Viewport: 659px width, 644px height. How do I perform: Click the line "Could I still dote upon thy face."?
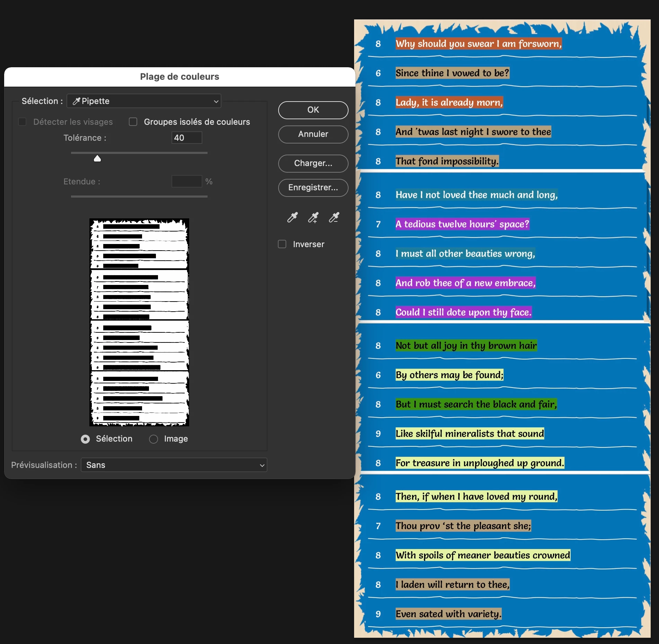click(464, 312)
